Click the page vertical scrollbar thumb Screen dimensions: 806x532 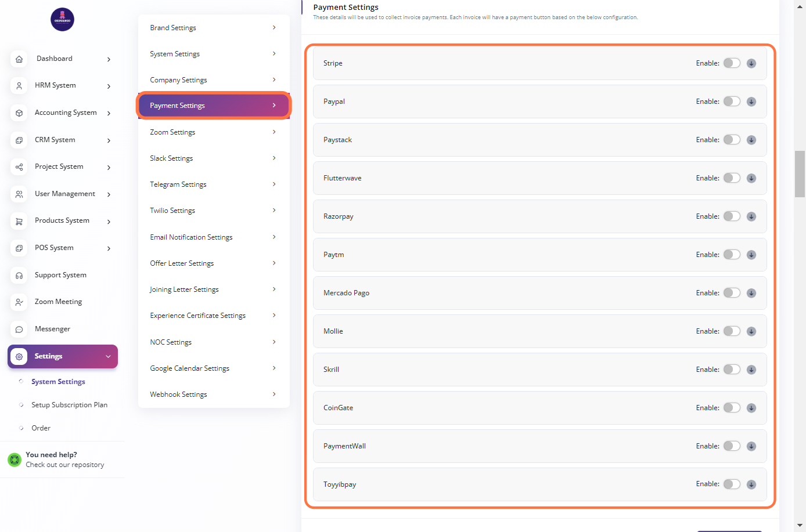point(800,174)
